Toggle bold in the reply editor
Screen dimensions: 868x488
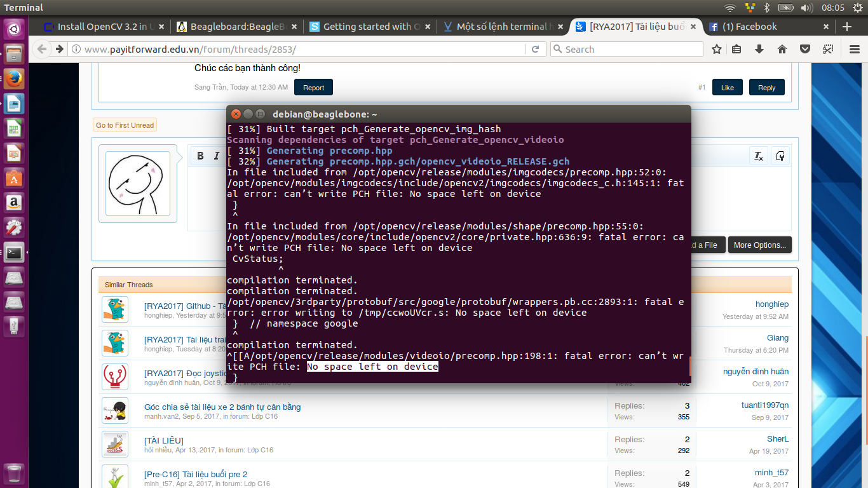click(x=200, y=156)
